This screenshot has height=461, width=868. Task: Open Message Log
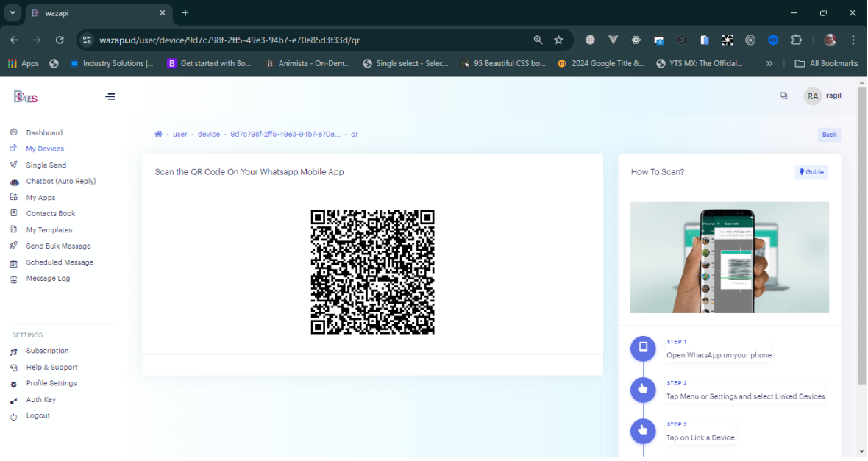pos(48,279)
